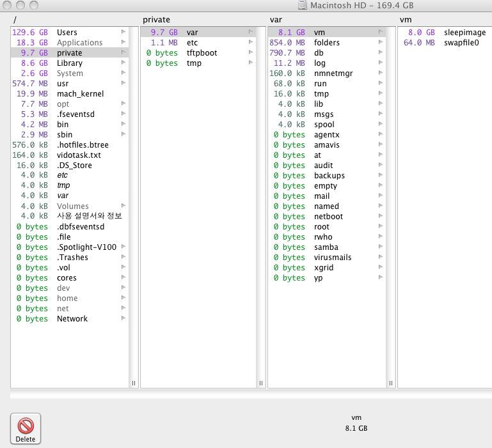Select the Volumes folder row
The image size is (492, 448).
pos(70,206)
